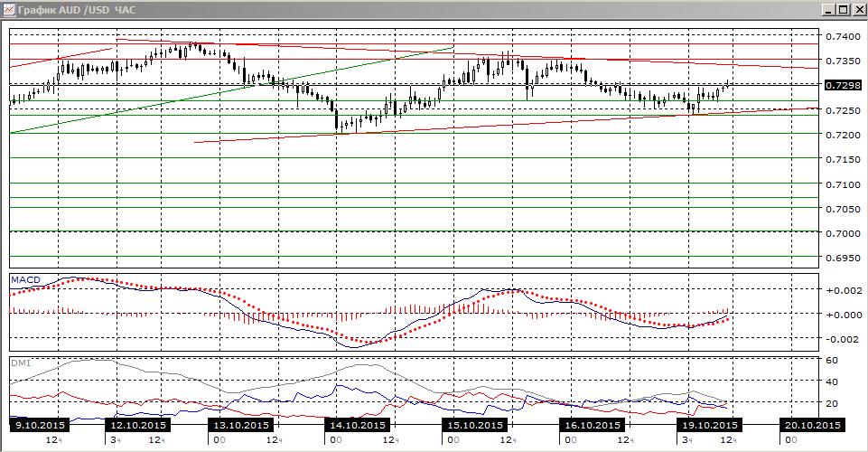Click the 20 value on DMI scale

832,404
